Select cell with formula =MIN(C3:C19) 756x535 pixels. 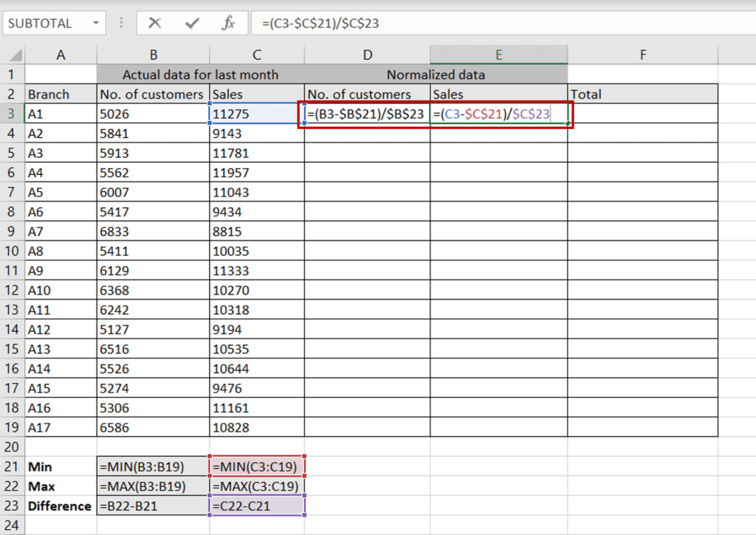pyautogui.click(x=257, y=466)
